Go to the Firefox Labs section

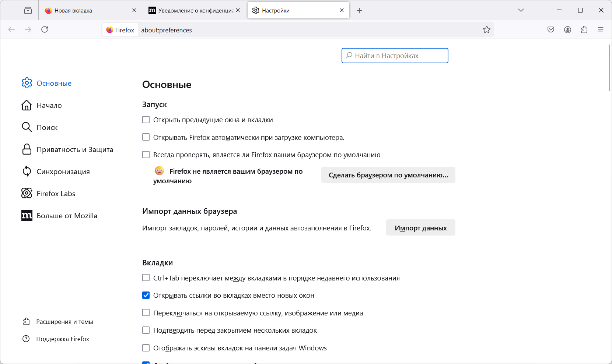pos(56,194)
